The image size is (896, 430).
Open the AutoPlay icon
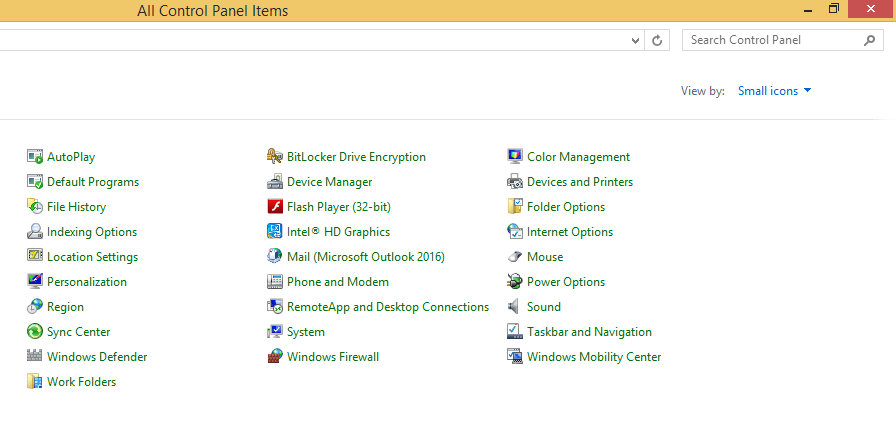point(35,157)
